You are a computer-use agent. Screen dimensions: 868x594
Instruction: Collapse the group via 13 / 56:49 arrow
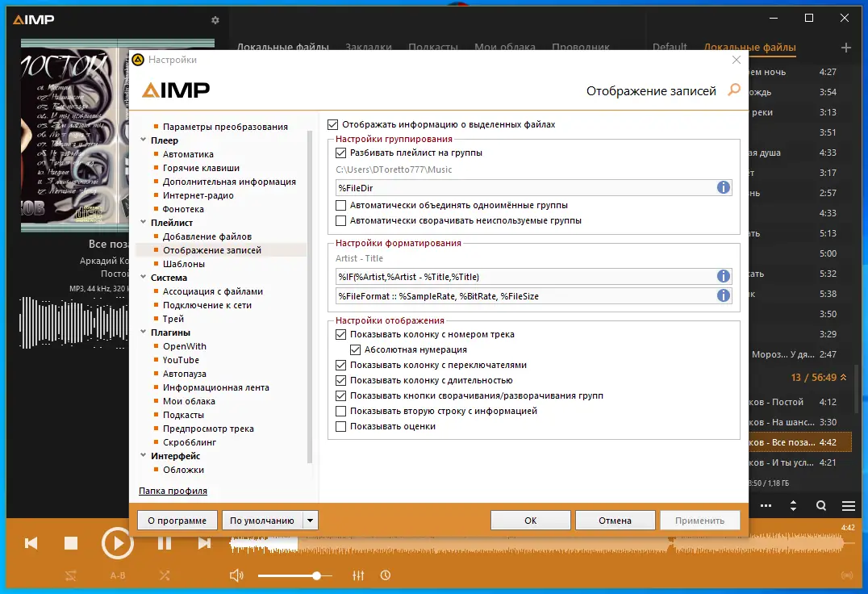[x=843, y=377]
